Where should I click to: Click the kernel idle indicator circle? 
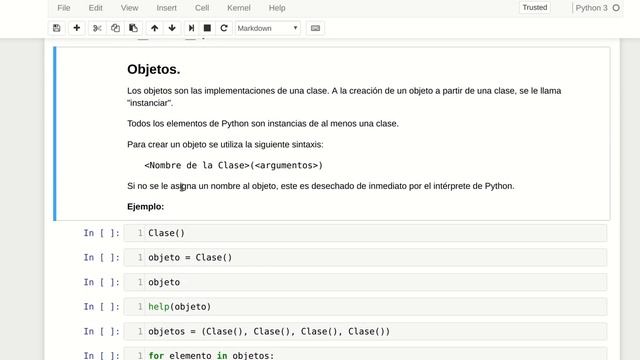point(616,8)
